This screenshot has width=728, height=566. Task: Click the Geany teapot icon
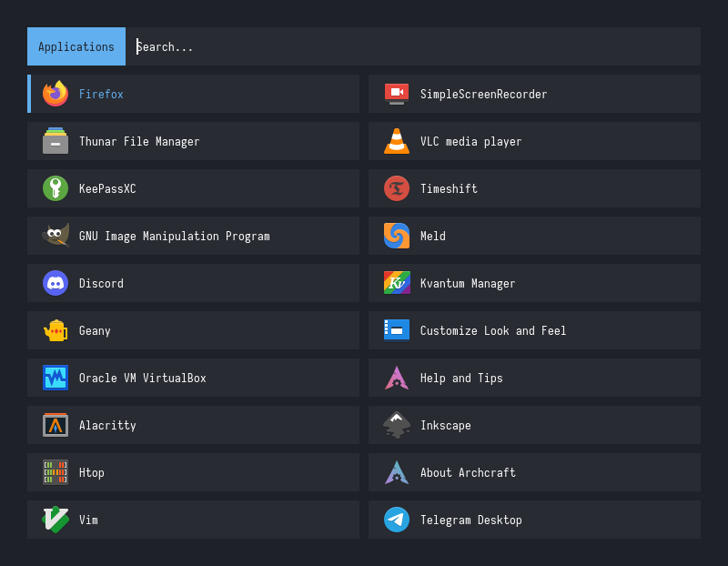coord(56,330)
